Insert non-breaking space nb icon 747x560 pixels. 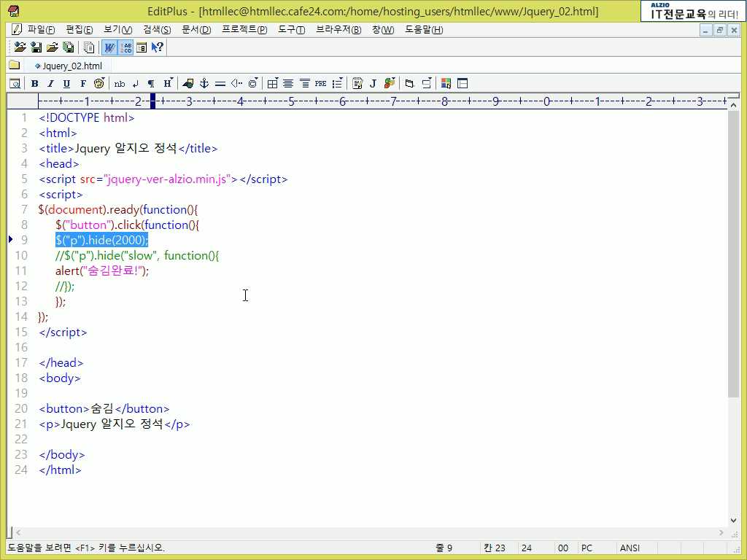[120, 84]
